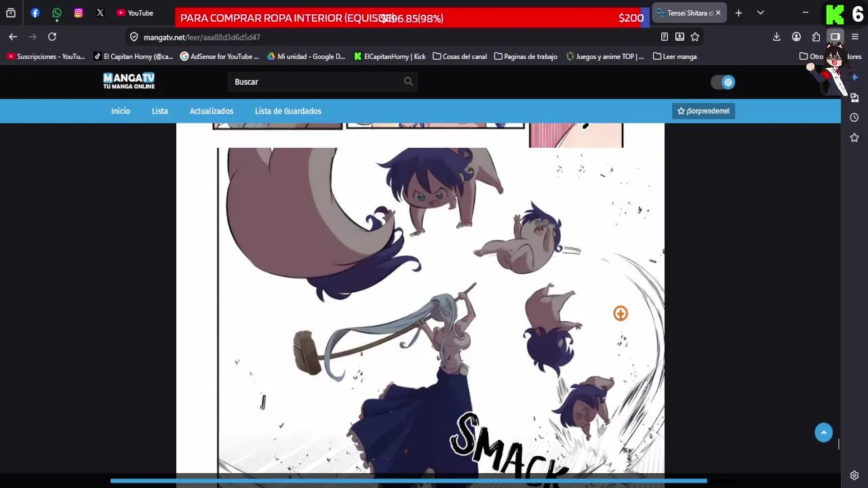Switch to the pinned WhatsApp tab
This screenshot has height=488, width=868.
[x=57, y=13]
